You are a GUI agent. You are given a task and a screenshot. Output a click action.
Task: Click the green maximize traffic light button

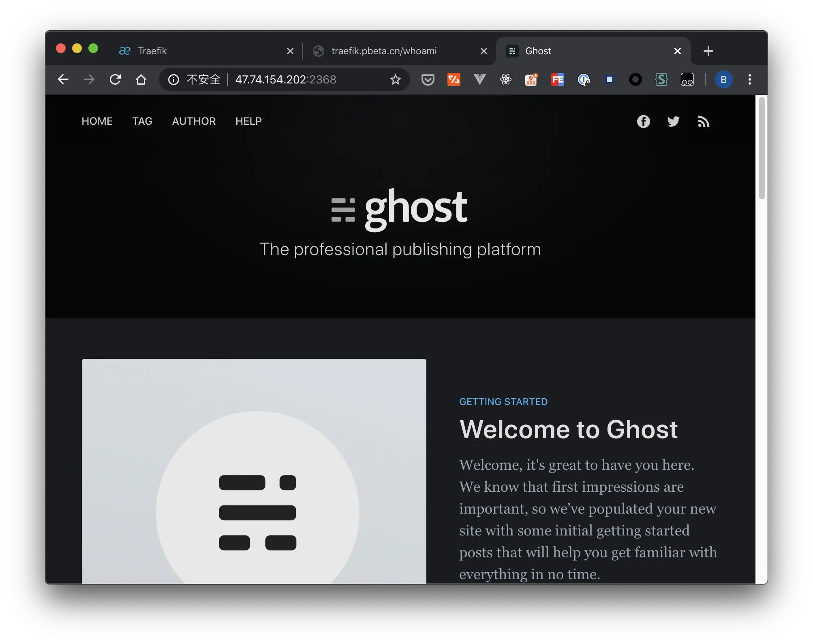(93, 48)
